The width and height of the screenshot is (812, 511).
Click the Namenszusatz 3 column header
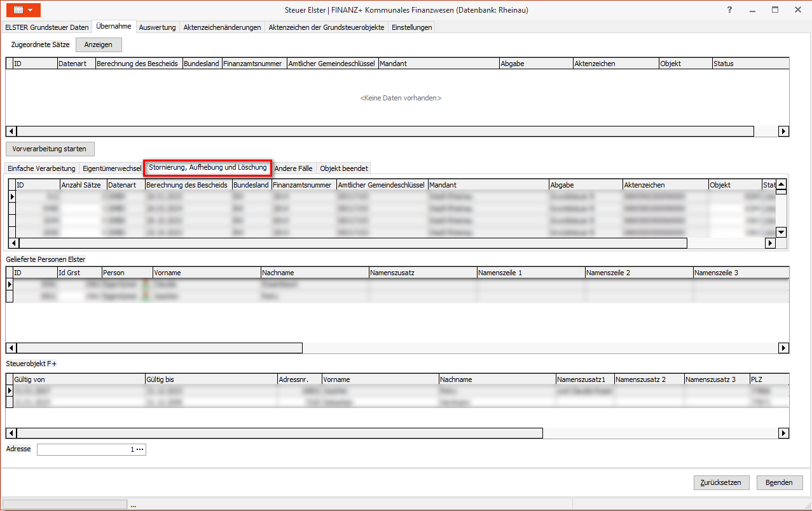(716, 379)
